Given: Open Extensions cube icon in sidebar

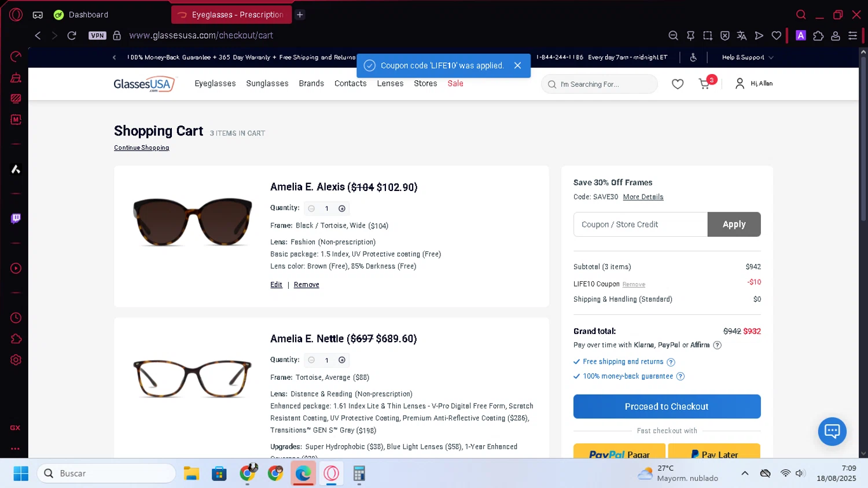Looking at the screenshot, I should (x=16, y=339).
